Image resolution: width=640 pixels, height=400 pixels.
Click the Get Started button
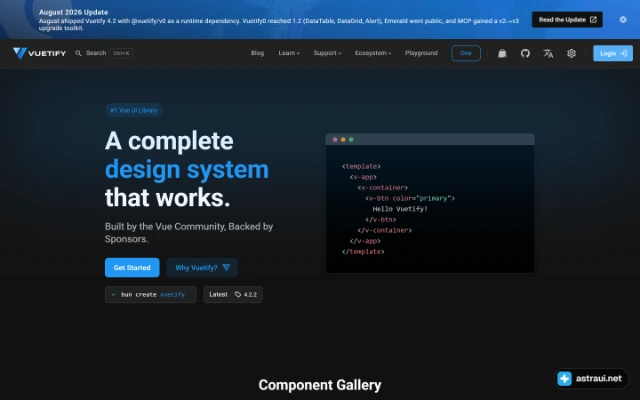132,268
